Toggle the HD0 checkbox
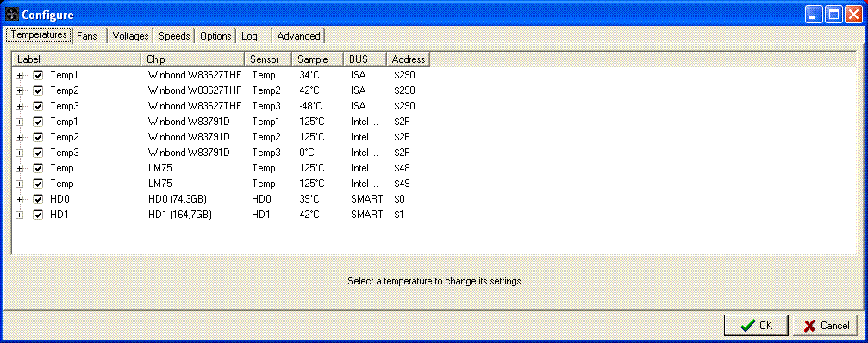Screen dimensions: 868x343 [x=38, y=198]
